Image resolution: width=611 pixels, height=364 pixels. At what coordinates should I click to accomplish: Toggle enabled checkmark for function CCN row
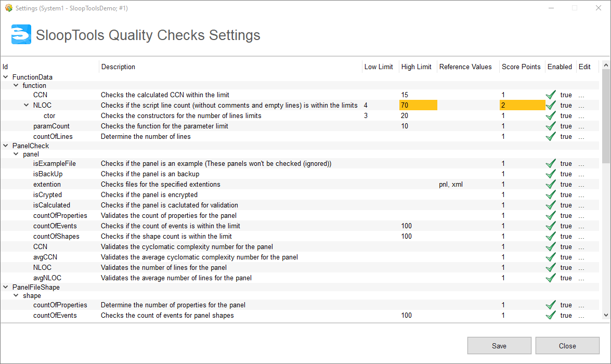(551, 95)
